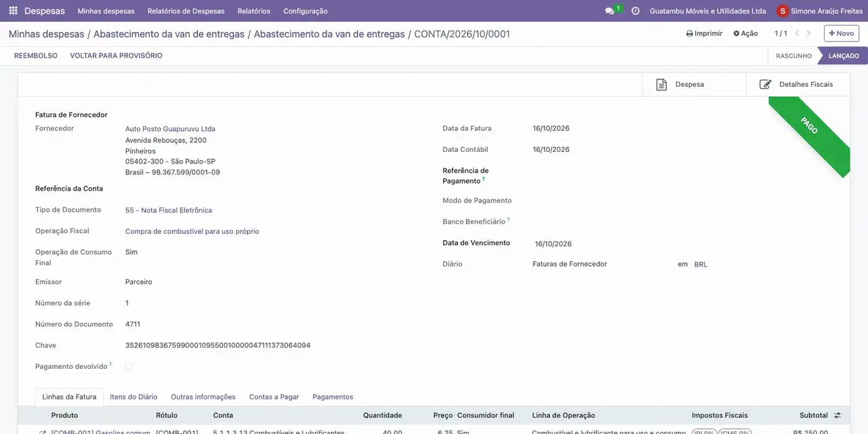Open the Ação actions dropdown
The width and height of the screenshot is (868, 434).
coord(745,33)
